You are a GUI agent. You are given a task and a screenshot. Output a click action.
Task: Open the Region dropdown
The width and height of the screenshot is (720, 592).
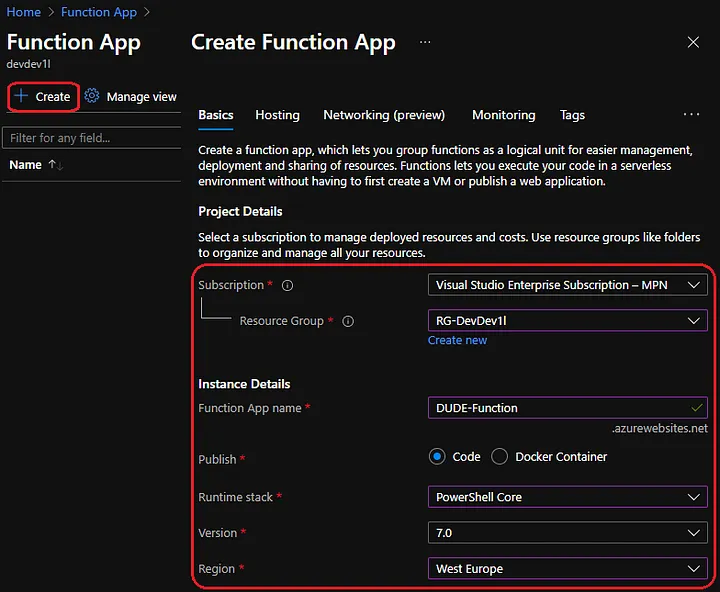click(x=567, y=569)
